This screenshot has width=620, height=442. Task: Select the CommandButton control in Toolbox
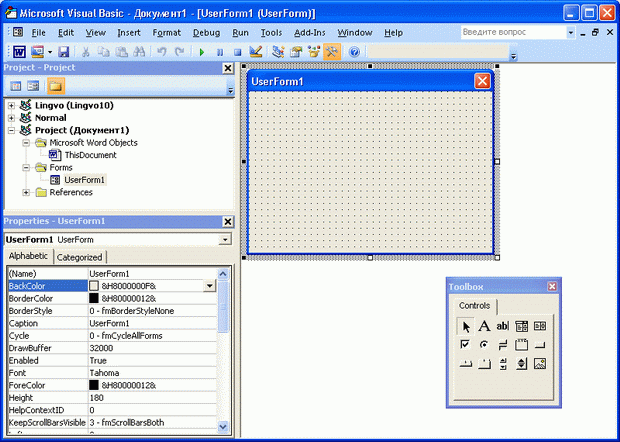coord(540,345)
